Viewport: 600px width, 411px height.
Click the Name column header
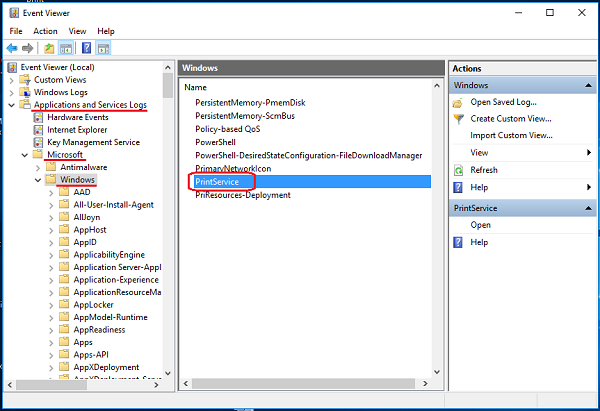(x=195, y=87)
